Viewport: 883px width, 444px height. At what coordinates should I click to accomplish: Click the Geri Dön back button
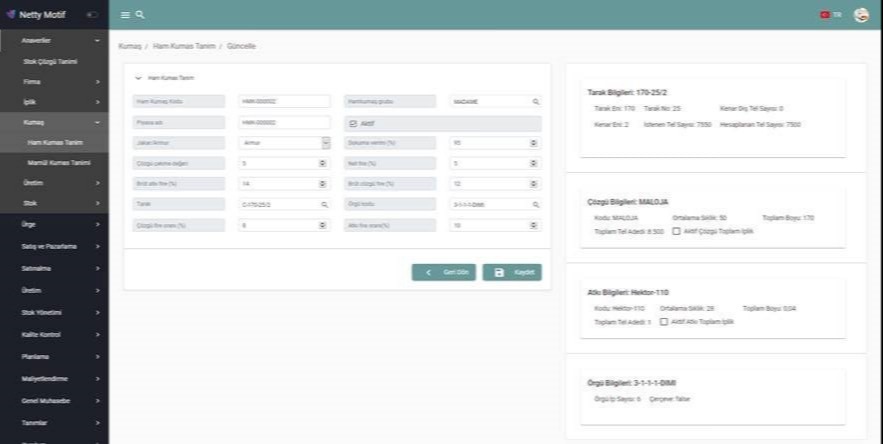[x=444, y=272]
